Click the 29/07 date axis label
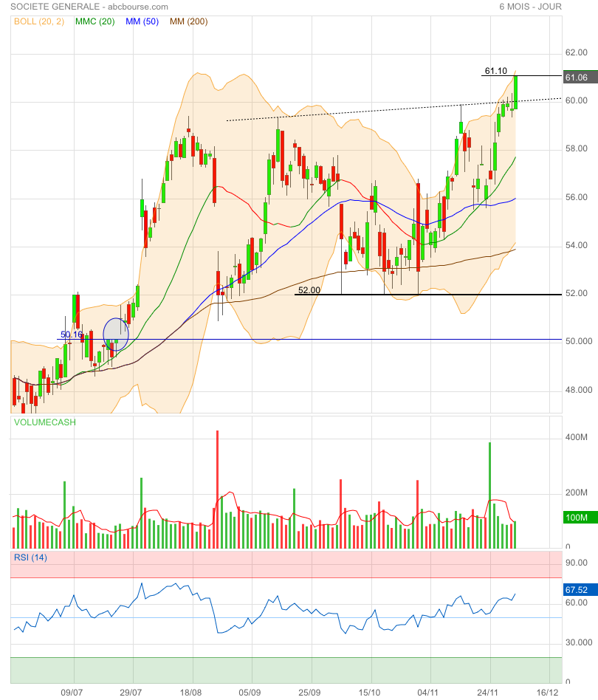 pyautogui.click(x=131, y=693)
